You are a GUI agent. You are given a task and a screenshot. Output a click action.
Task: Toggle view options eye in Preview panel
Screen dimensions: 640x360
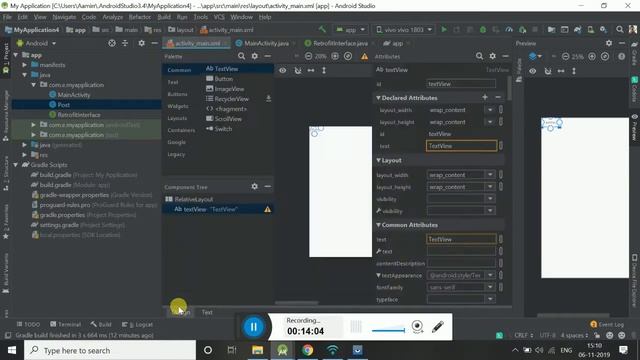533,71
